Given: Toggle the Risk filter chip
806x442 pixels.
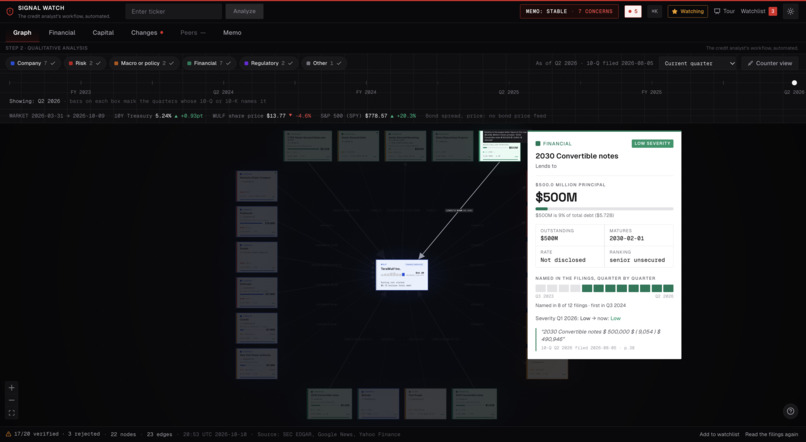Looking at the screenshot, I should click(85, 63).
